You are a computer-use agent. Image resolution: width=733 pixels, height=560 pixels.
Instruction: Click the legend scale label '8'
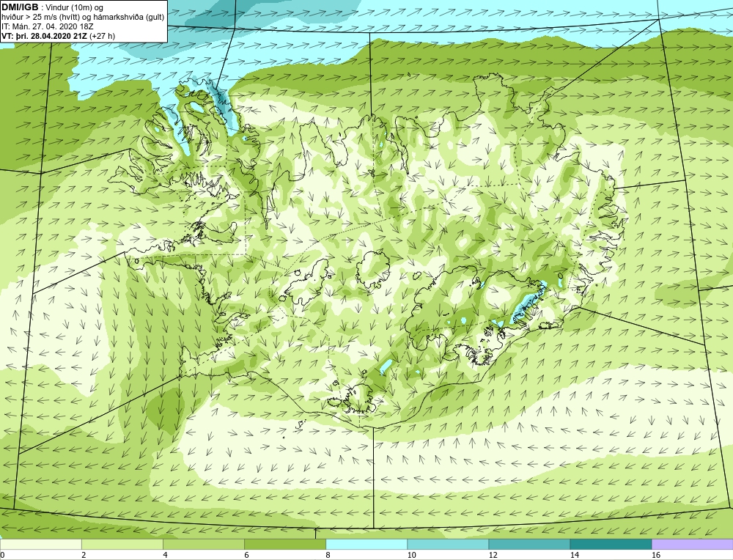point(328,555)
